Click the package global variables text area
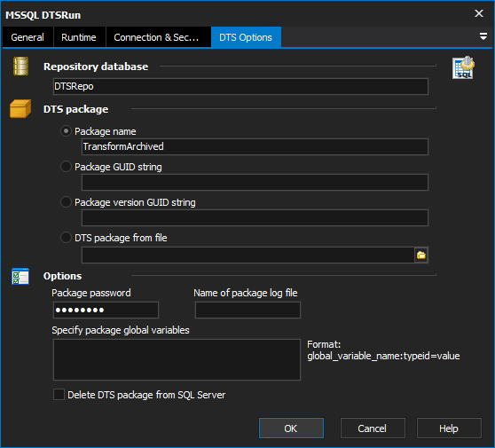The image size is (495, 448). pos(177,359)
